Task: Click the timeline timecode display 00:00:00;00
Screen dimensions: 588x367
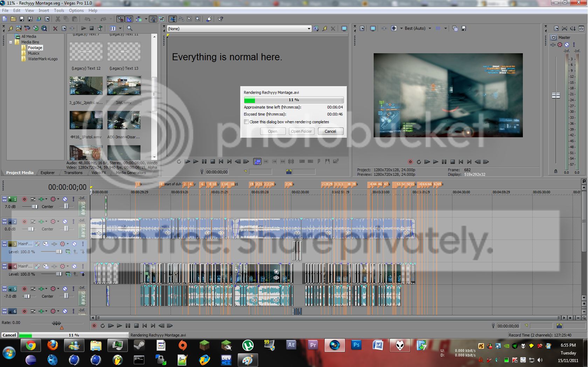Action: 67,187
